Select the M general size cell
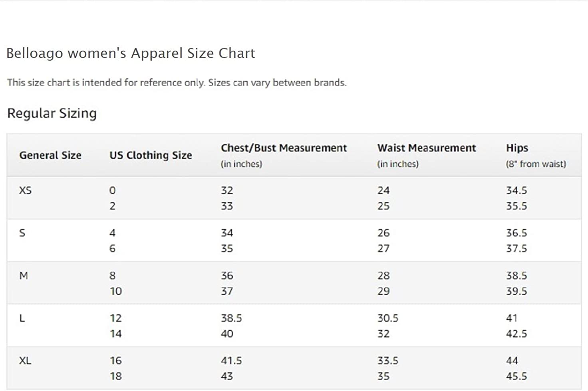588x391 pixels. click(x=24, y=276)
